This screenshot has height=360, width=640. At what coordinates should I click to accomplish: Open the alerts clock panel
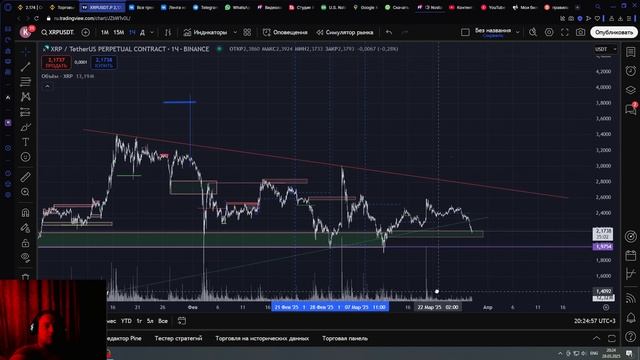coord(631,71)
